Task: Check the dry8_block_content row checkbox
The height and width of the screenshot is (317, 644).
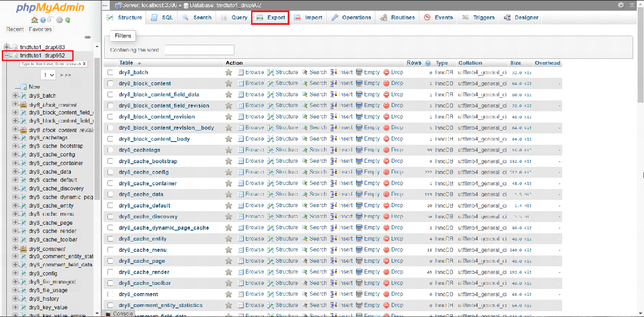Action: pyautogui.click(x=110, y=83)
